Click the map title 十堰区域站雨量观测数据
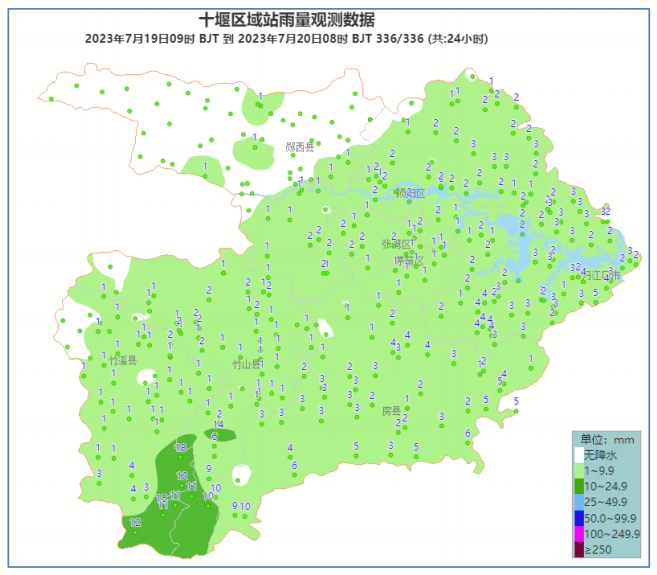Image resolution: width=657 pixels, height=575 pixels. (287, 20)
